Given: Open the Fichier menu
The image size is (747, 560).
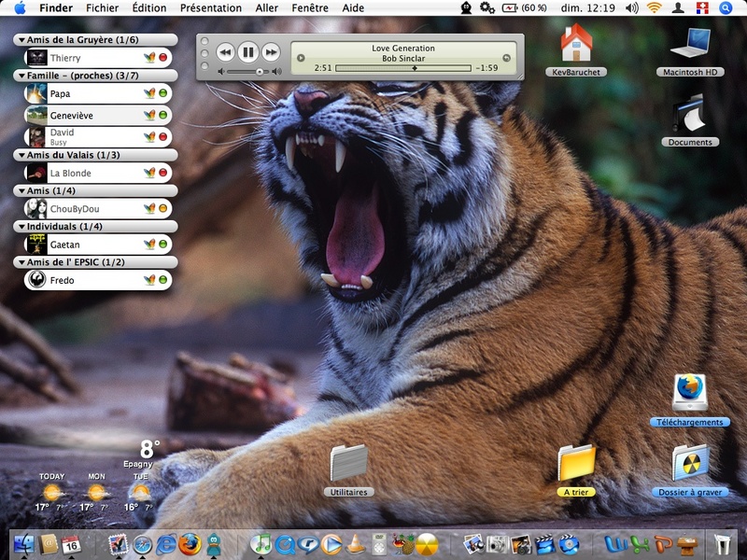Looking at the screenshot, I should pyautogui.click(x=102, y=7).
